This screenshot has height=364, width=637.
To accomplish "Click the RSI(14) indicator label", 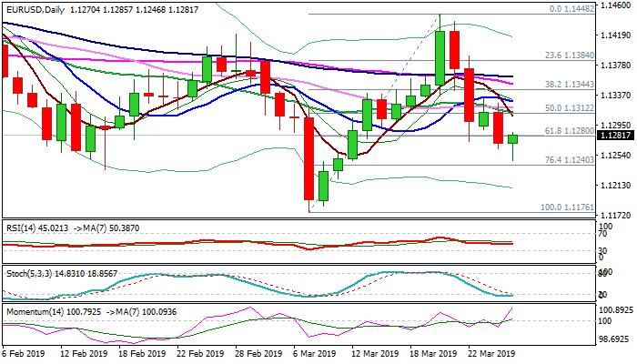I will tap(22, 227).
